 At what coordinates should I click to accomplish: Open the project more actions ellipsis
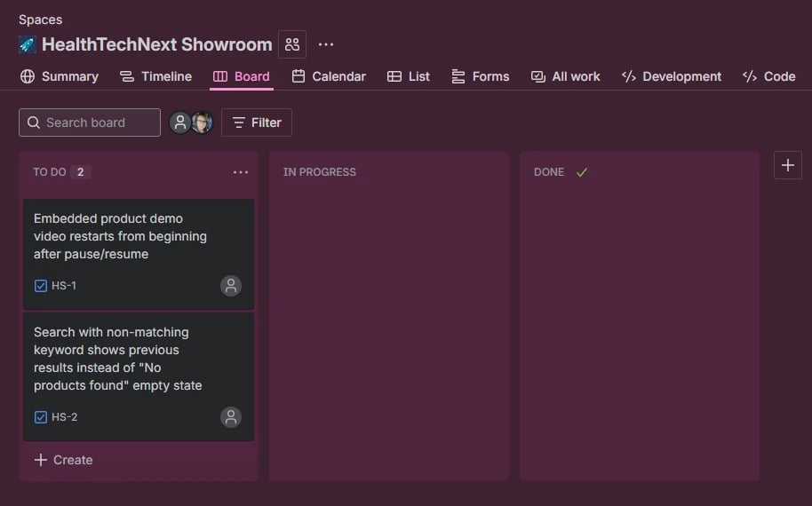tap(326, 44)
